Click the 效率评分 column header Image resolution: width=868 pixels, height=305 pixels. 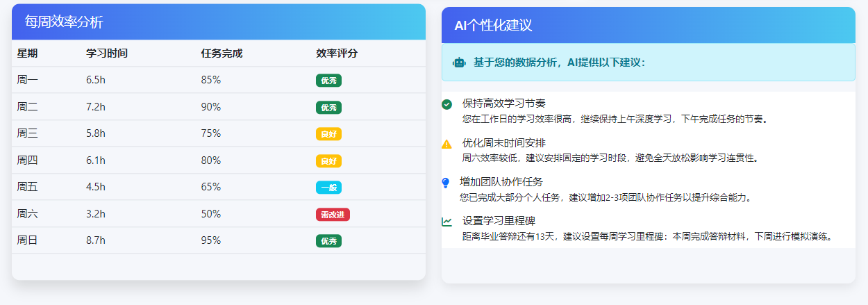click(337, 53)
